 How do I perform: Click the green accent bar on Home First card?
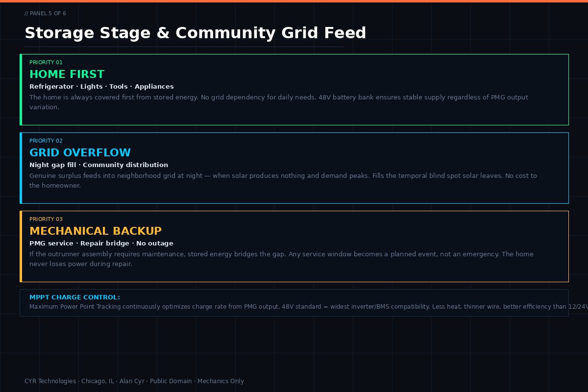point(21,90)
